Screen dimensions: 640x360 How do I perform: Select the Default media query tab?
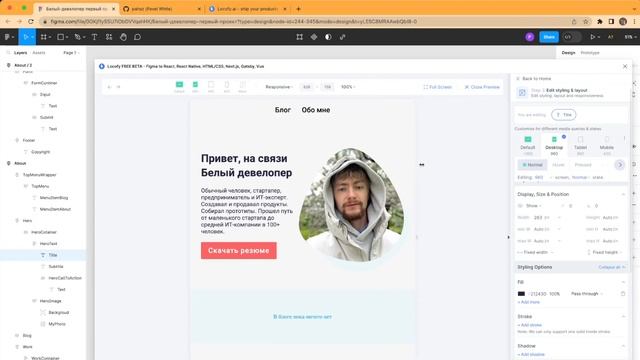[x=527, y=144]
